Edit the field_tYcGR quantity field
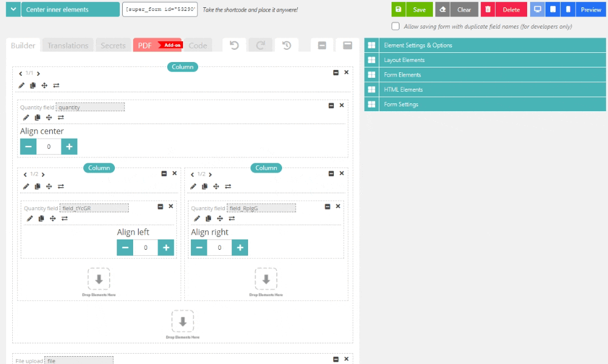Image resolution: width=608 pixels, height=364 pixels. tap(29, 219)
